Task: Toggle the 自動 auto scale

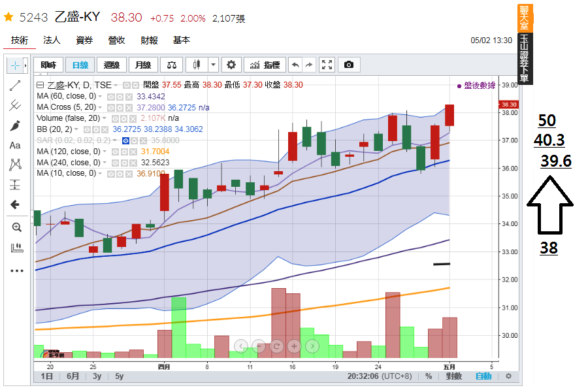Action: (483, 376)
